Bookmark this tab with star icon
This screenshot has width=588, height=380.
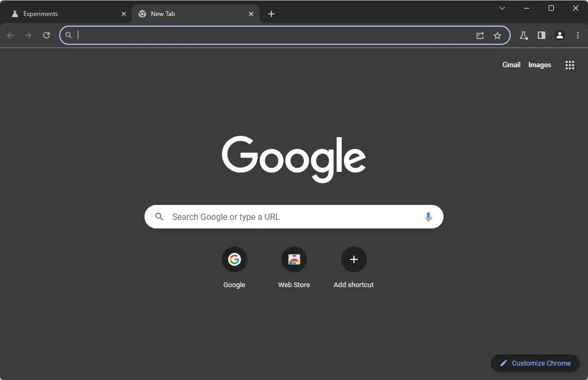(497, 35)
